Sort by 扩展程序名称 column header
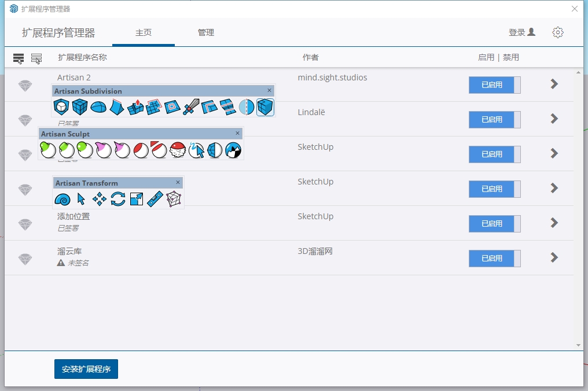 (83, 57)
